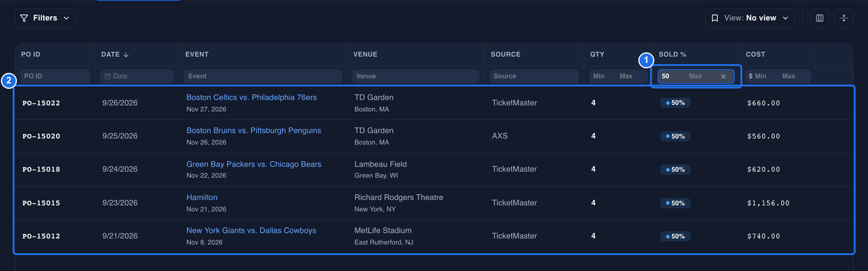Click the 50% badge in PO-15012 row
This screenshot has width=868, height=271.
point(675,236)
